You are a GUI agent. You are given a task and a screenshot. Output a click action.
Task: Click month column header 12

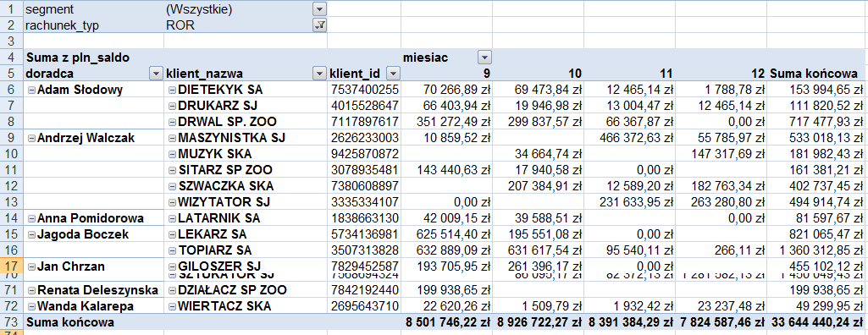(720, 74)
